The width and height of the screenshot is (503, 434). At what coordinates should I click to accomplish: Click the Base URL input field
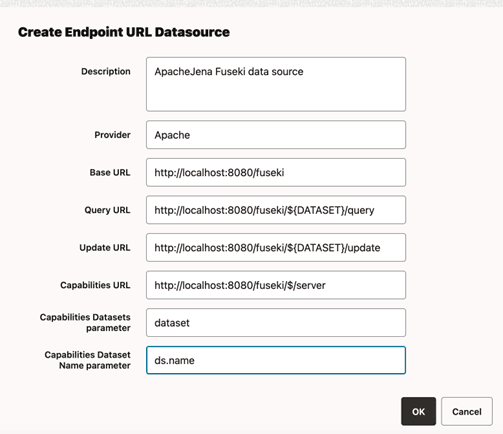(276, 173)
